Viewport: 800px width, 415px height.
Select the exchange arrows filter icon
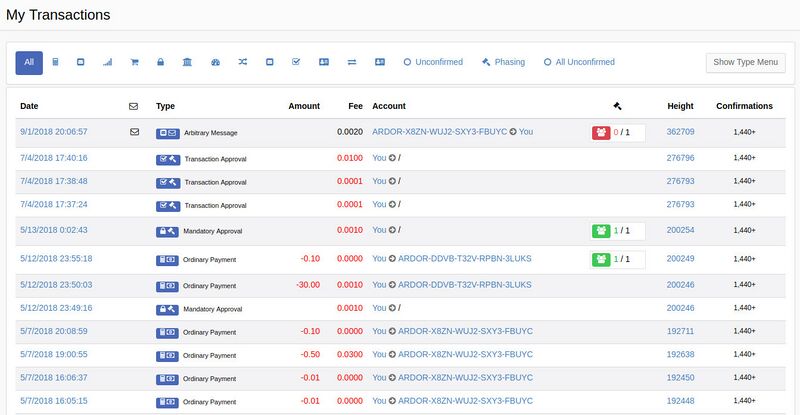(351, 62)
